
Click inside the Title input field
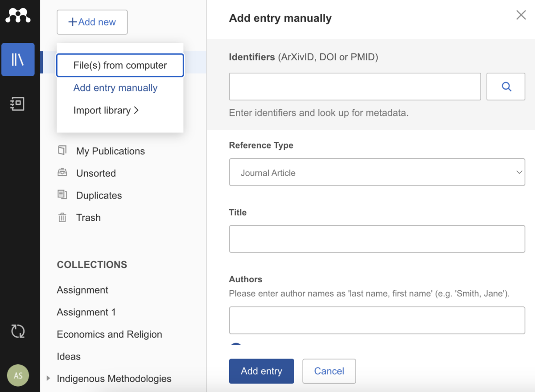pyautogui.click(x=377, y=239)
